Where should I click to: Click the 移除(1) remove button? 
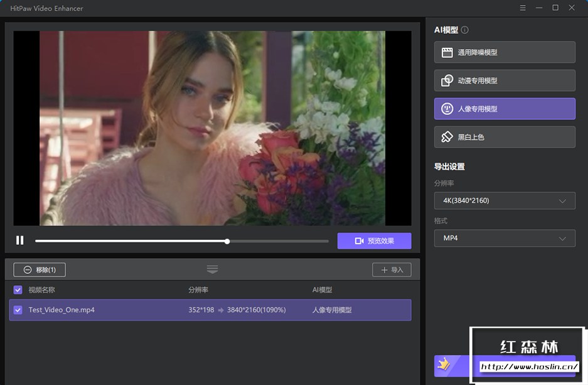tap(40, 270)
